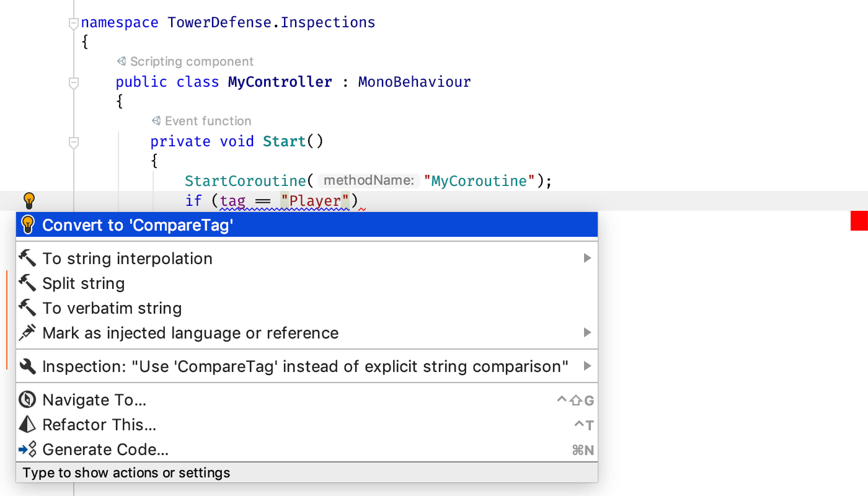The height and width of the screenshot is (496, 868).
Task: Open the Inspection options submenu arrow
Action: (x=587, y=366)
